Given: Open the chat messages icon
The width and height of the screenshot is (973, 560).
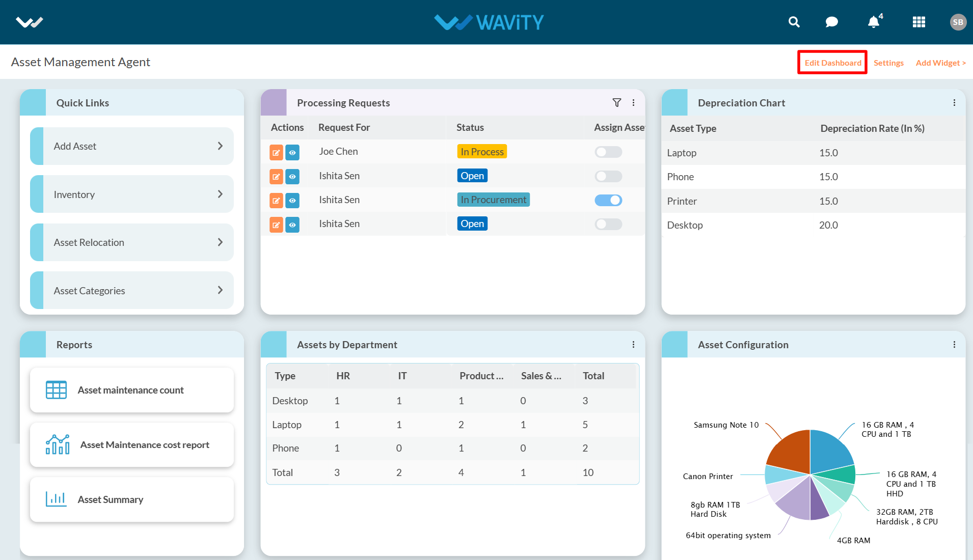Looking at the screenshot, I should click(831, 22).
